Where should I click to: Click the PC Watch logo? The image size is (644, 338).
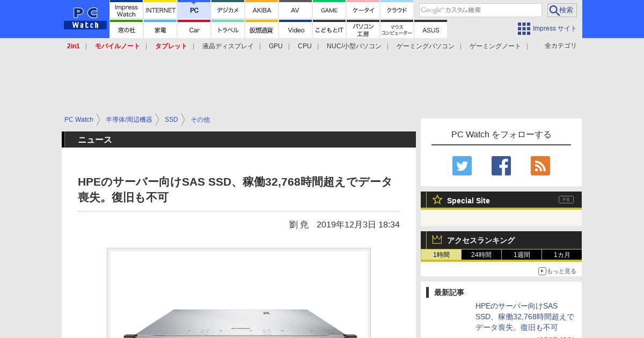pos(85,19)
